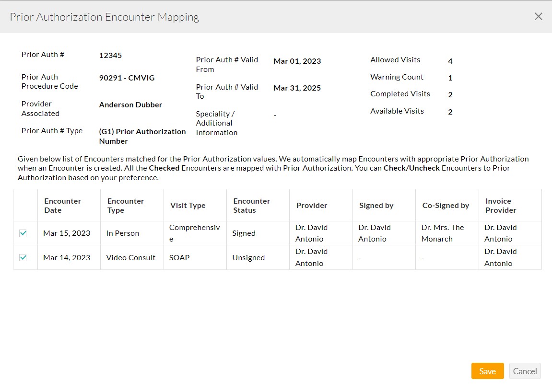The height and width of the screenshot is (392, 552).
Task: Select the Encounter Type column header
Action: click(125, 205)
